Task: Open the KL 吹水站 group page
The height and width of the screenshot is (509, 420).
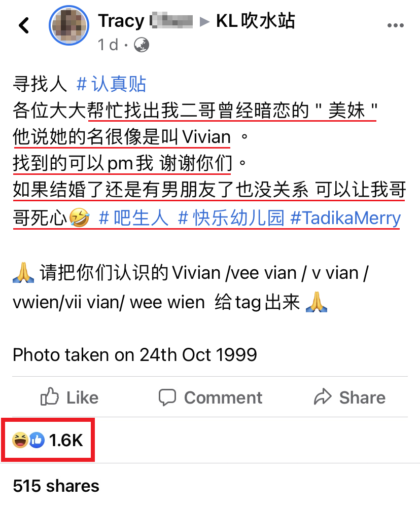Action: pos(256,21)
